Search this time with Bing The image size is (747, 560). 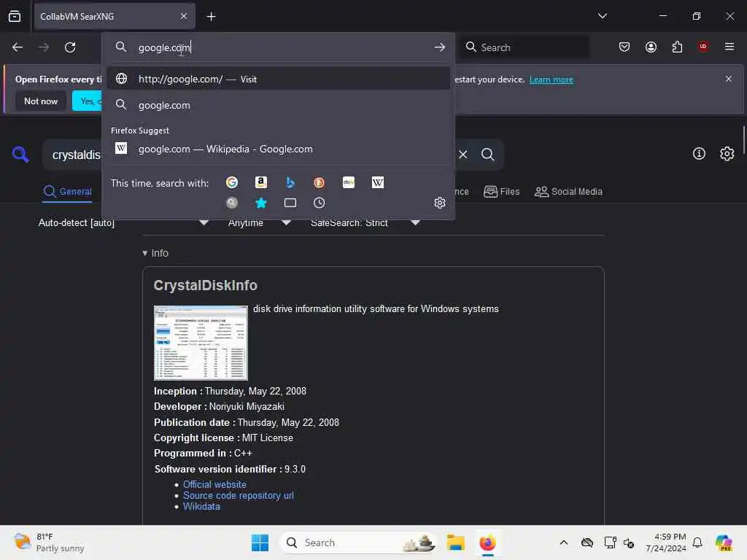coord(290,182)
